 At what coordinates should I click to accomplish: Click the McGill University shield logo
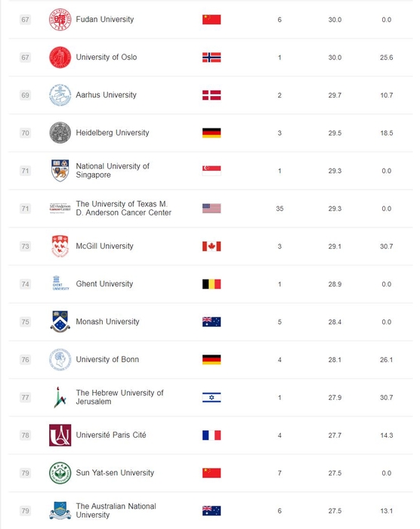60,246
